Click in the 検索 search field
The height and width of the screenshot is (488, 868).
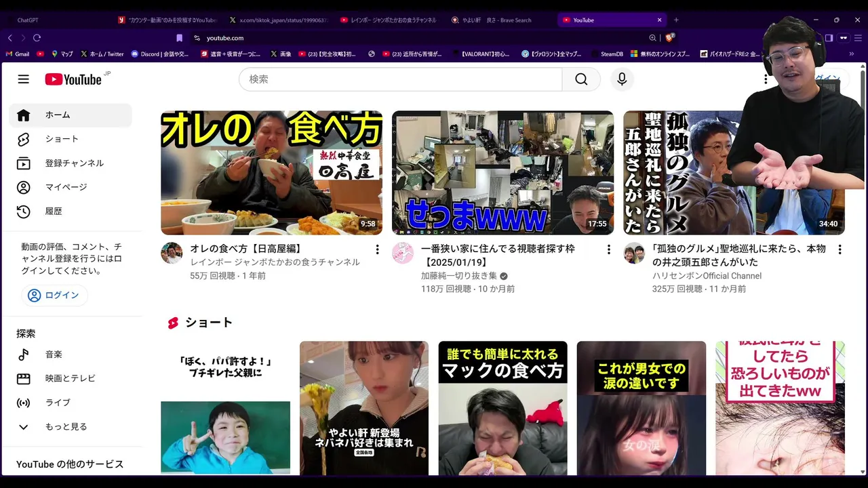click(400, 79)
